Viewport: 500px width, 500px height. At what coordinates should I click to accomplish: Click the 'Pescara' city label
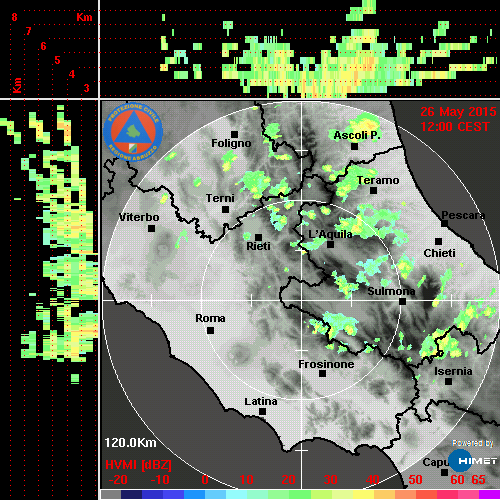[463, 215]
